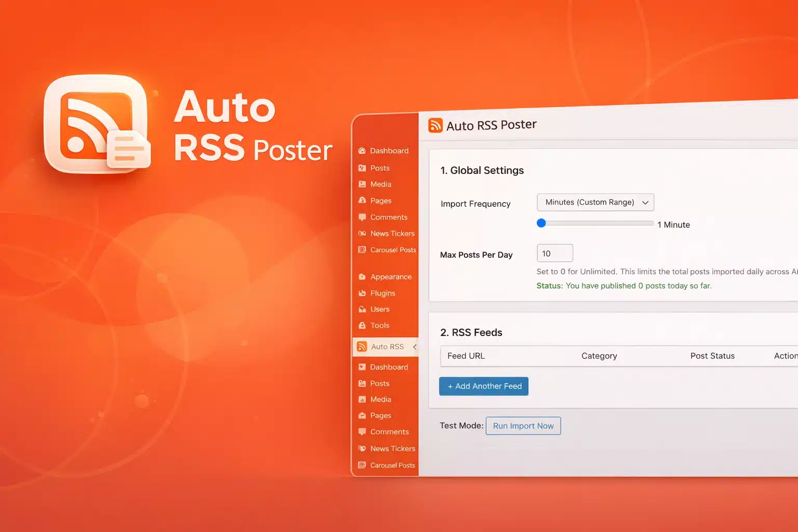Open the News Tickers label below Auto RSS
The height and width of the screenshot is (532, 798).
pyautogui.click(x=393, y=448)
